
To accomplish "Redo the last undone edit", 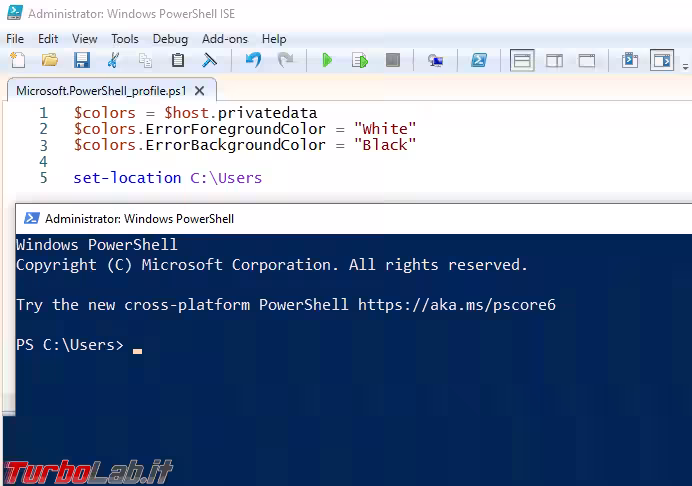I will coord(286,60).
